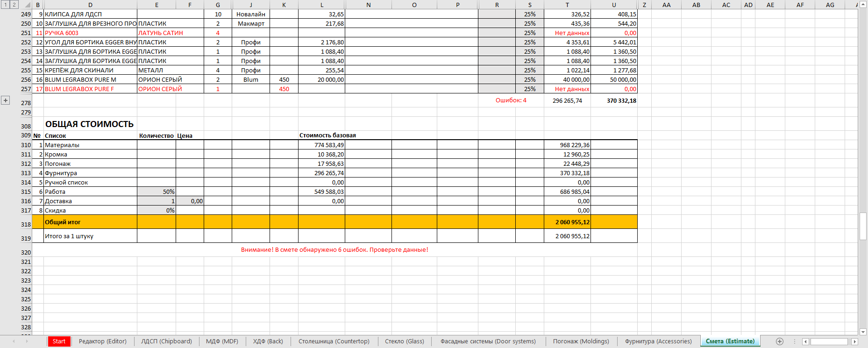Screen dimensions: 868x348
Task: Select row header 318
Action: click(26, 224)
